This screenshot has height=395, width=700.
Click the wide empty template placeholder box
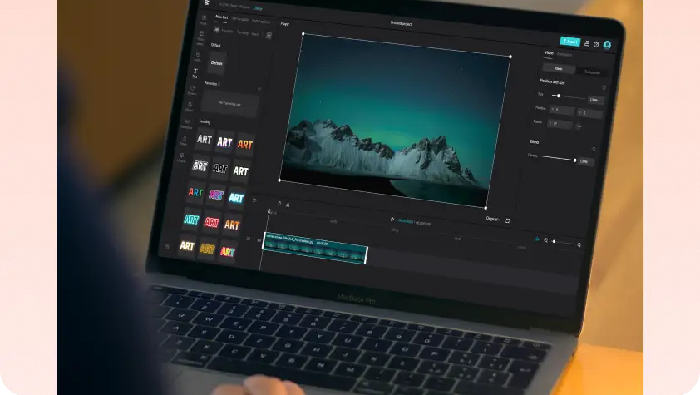pyautogui.click(x=229, y=104)
